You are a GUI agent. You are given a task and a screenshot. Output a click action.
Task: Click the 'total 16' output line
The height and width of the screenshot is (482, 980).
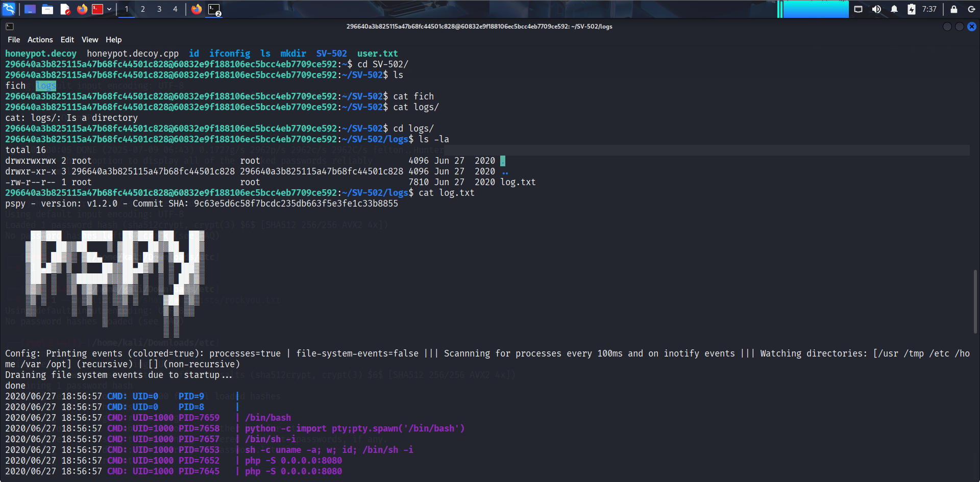pos(26,150)
